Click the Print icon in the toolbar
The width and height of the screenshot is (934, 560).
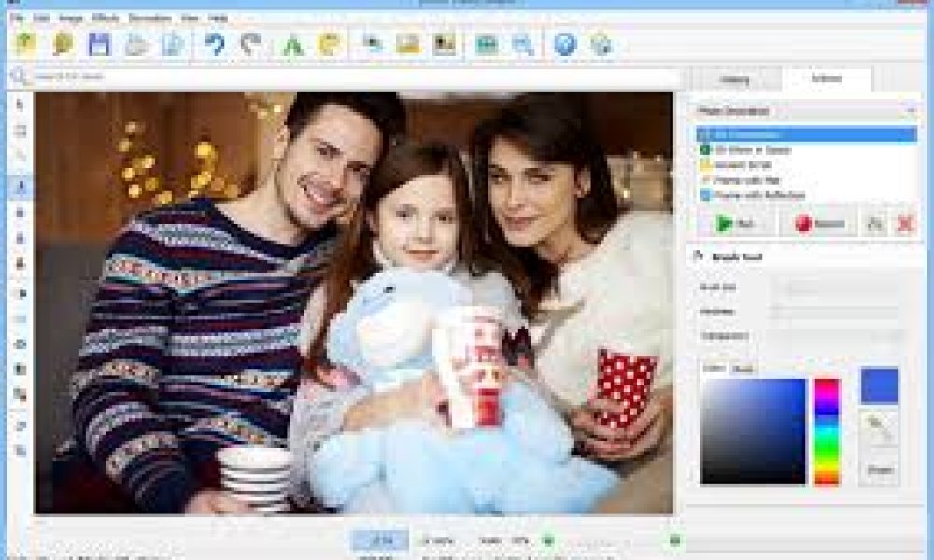point(136,45)
